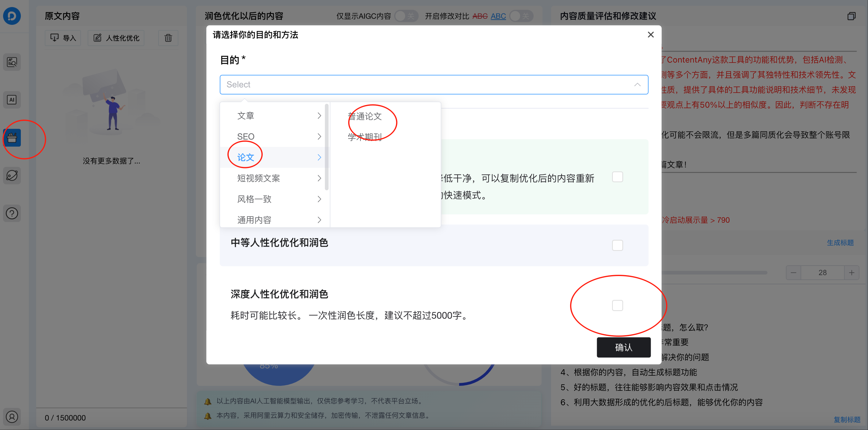
Task: Click the 生成标题 link
Action: pos(840,243)
